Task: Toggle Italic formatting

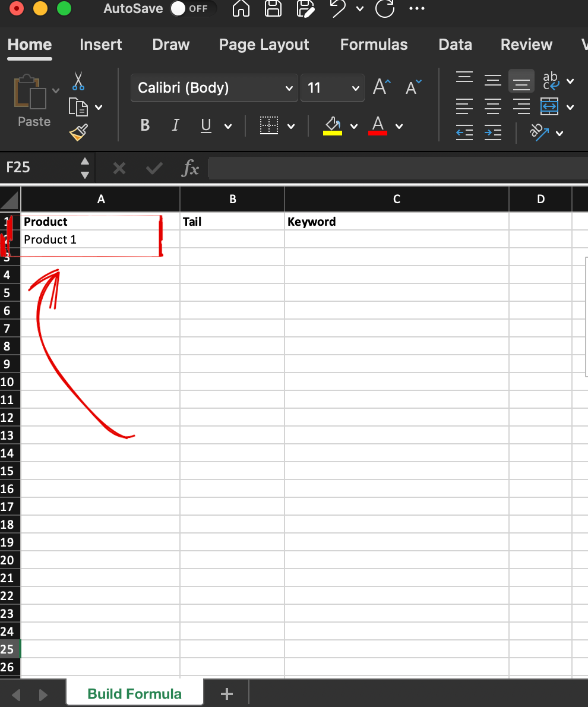Action: pyautogui.click(x=175, y=125)
